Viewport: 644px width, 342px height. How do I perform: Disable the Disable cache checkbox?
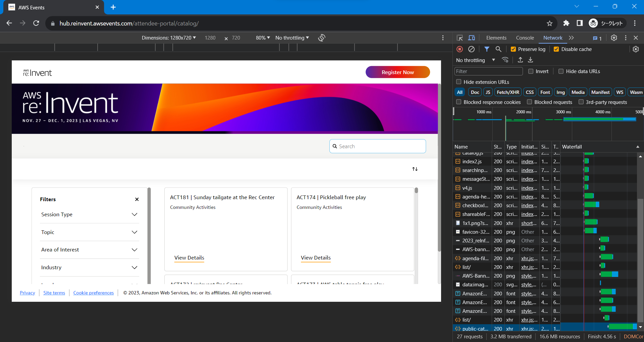[556, 49]
